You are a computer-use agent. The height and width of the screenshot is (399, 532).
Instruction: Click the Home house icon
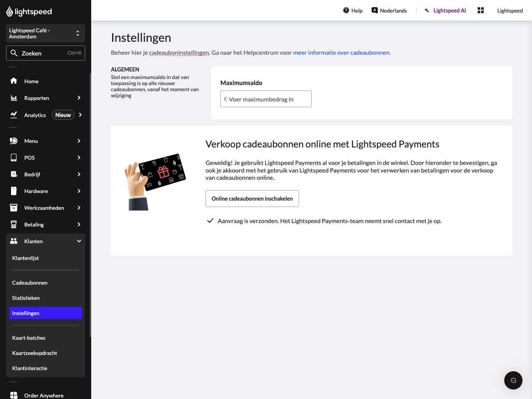click(x=14, y=81)
